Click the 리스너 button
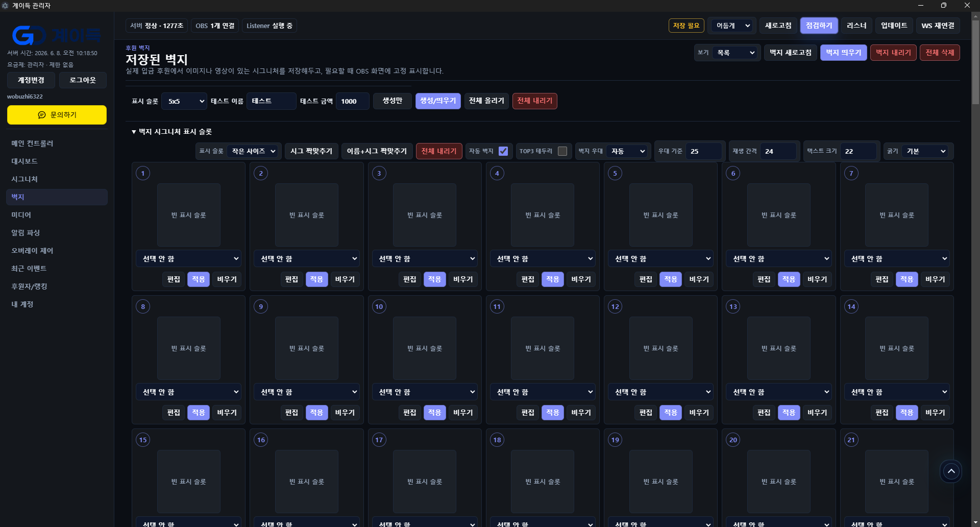The height and width of the screenshot is (527, 980). point(856,26)
